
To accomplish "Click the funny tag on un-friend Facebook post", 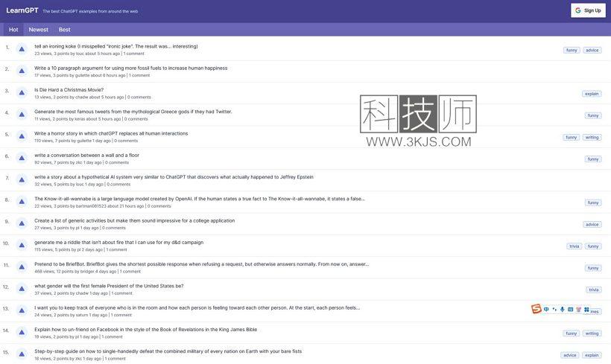I will point(572,333).
